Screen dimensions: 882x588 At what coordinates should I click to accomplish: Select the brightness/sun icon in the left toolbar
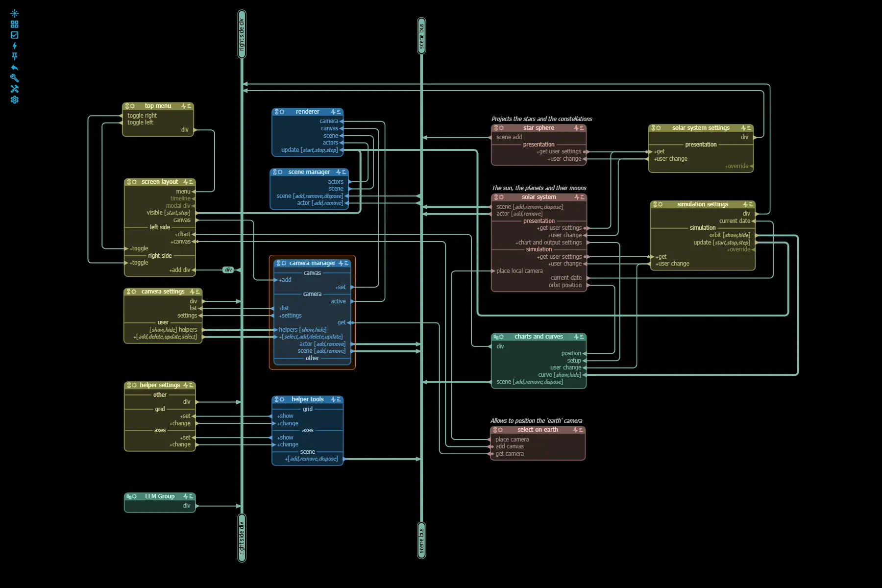(15, 13)
